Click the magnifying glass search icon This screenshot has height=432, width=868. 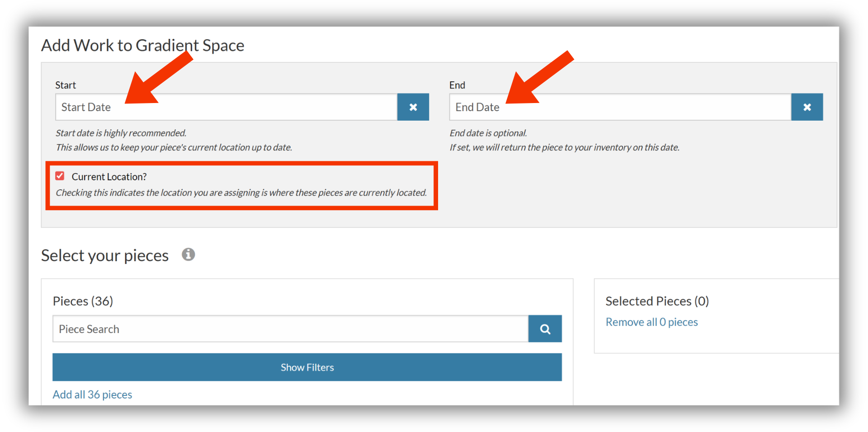coord(545,329)
